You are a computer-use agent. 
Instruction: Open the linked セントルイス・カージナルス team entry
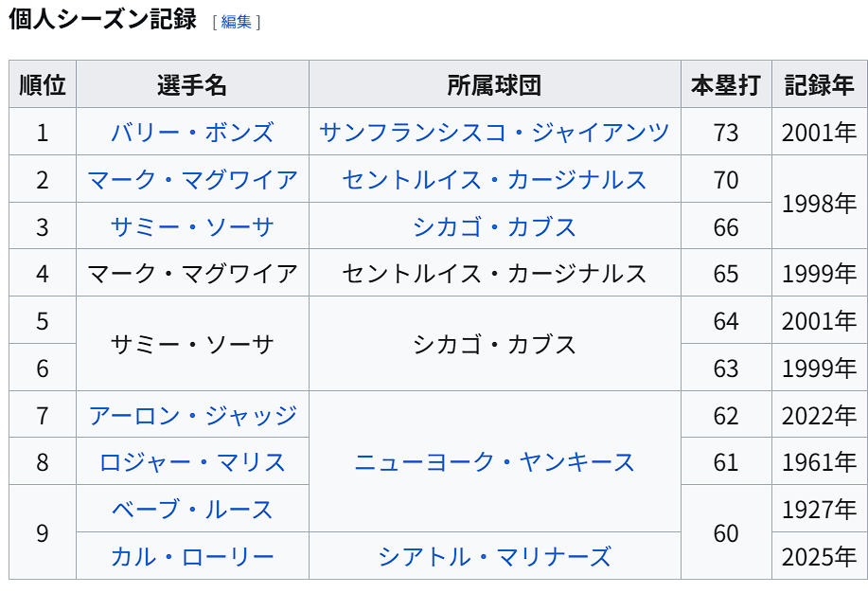pyautogui.click(x=494, y=180)
